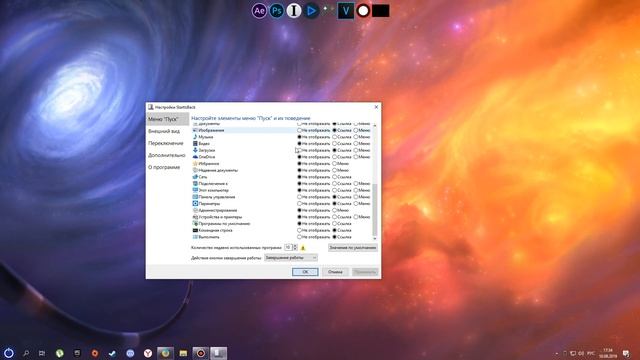Image resolution: width=640 pixels, height=360 pixels.
Task: Open Steam from the taskbar
Action: pyautogui.click(x=112, y=353)
